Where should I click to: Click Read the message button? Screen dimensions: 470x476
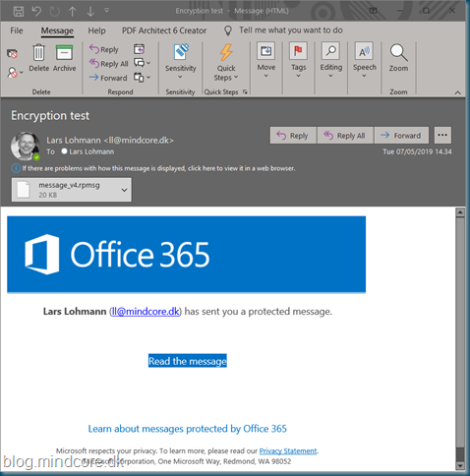click(188, 361)
